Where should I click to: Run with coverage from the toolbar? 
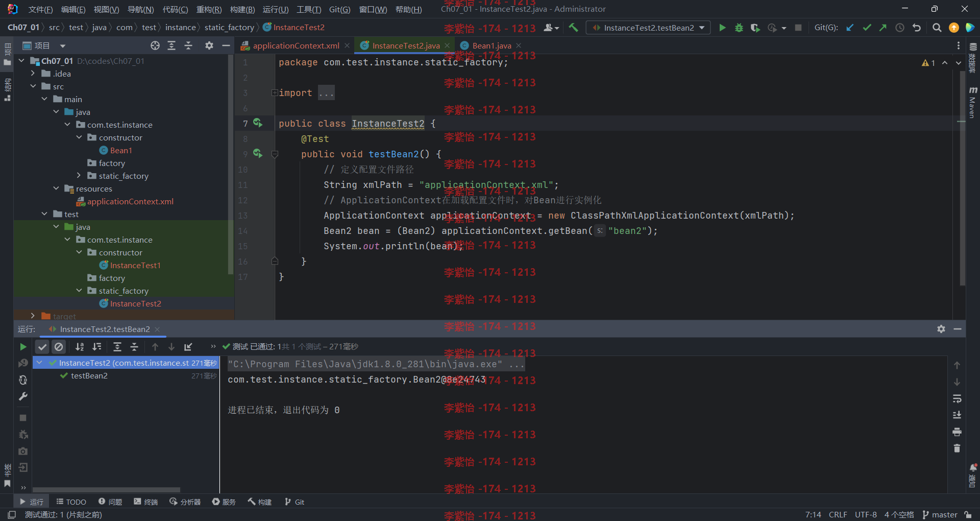[755, 28]
